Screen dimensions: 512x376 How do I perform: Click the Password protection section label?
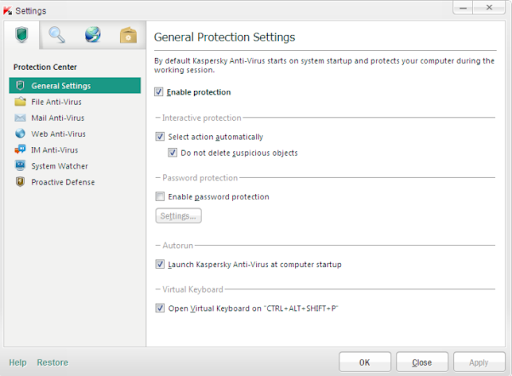pyautogui.click(x=200, y=178)
